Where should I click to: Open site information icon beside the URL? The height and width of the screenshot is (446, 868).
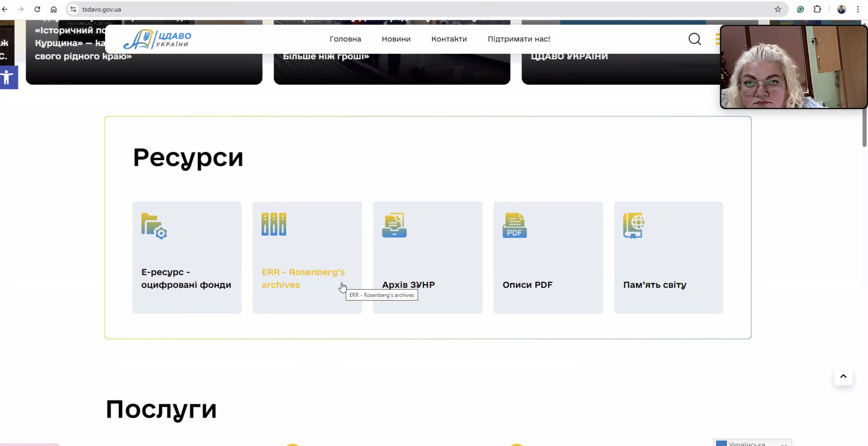pyautogui.click(x=73, y=9)
